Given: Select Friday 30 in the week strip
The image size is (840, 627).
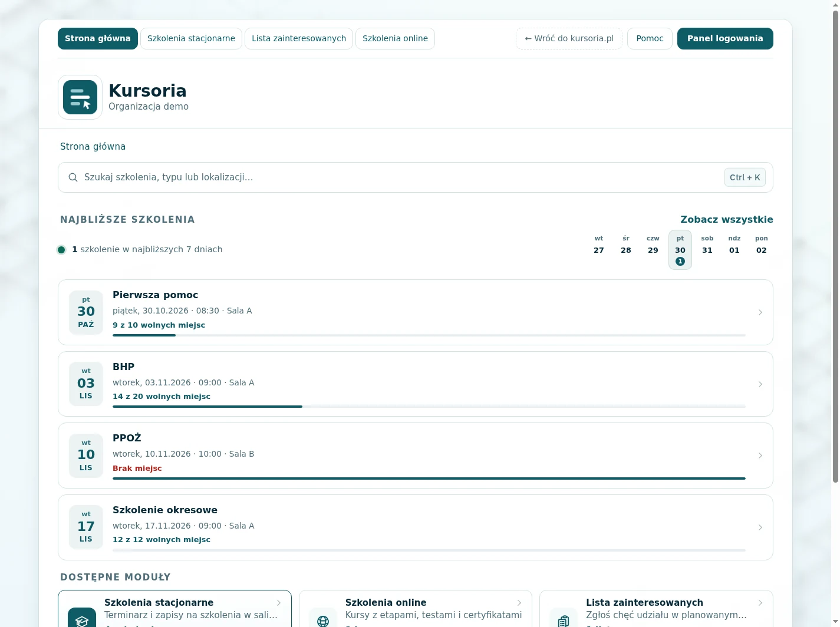Looking at the screenshot, I should click(x=680, y=250).
